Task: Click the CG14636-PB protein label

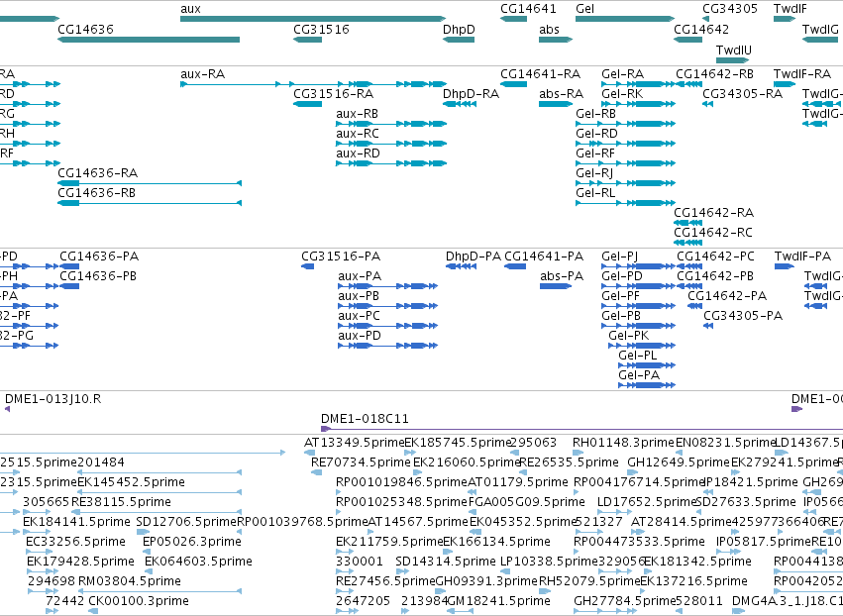Action: pos(98,275)
